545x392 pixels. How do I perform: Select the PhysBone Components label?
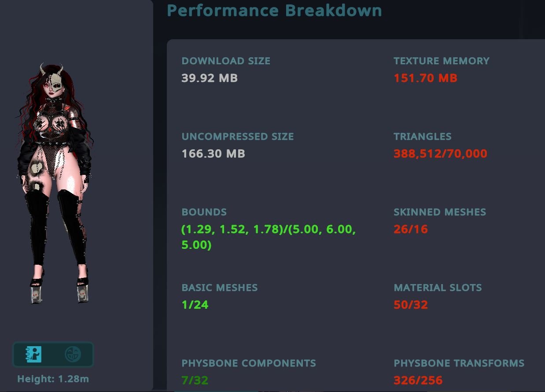(x=249, y=363)
